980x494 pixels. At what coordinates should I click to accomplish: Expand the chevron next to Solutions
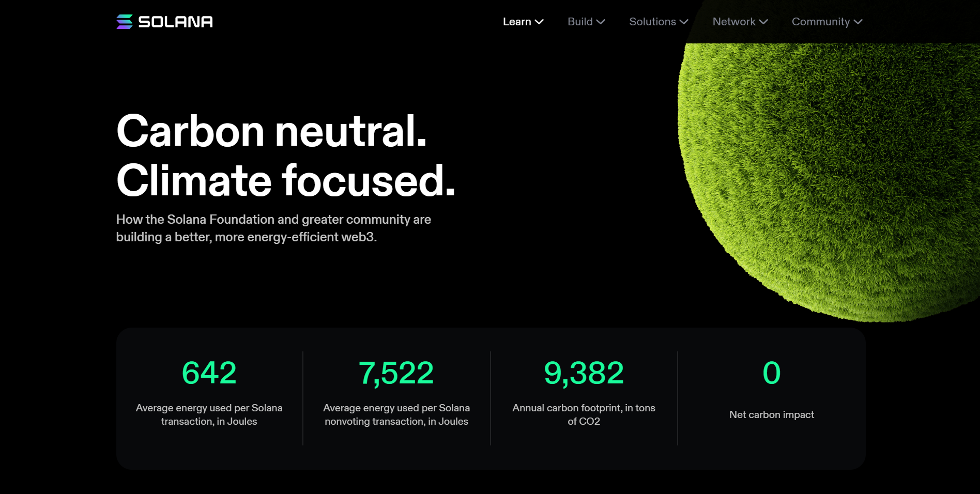[x=684, y=22]
